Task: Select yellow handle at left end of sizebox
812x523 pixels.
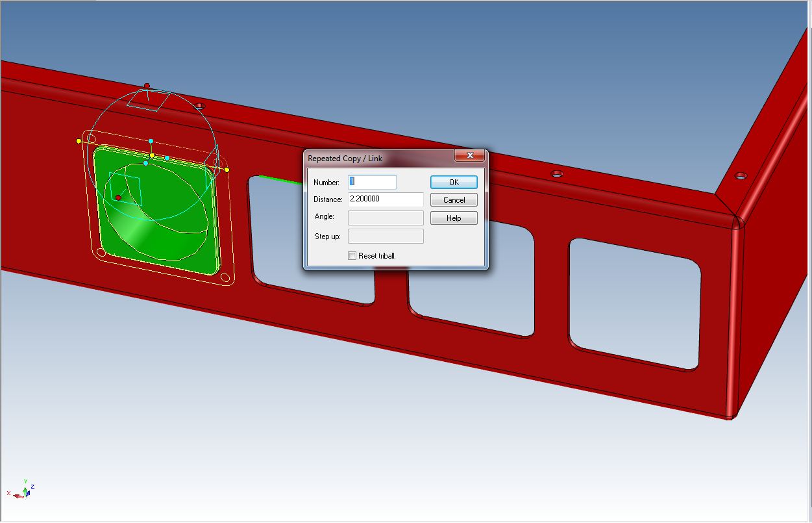Action: 79,140
